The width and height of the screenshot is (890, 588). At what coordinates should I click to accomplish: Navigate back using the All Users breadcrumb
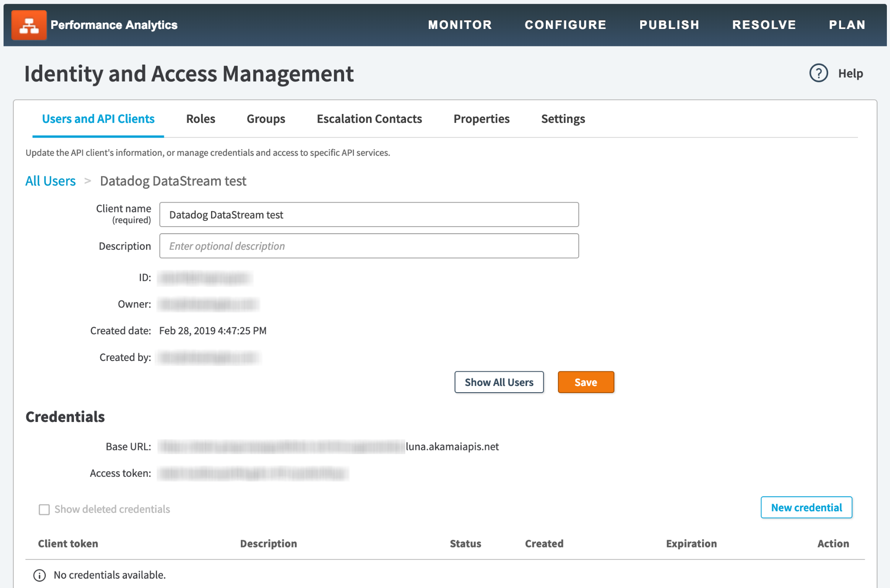tap(50, 181)
